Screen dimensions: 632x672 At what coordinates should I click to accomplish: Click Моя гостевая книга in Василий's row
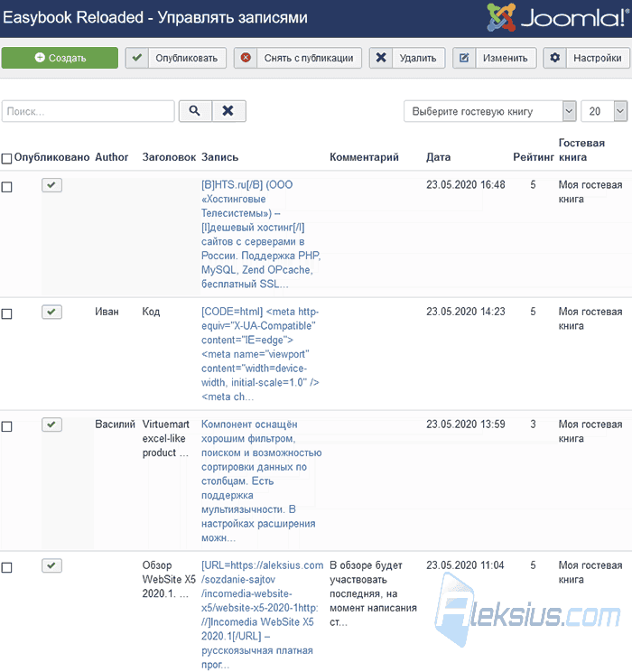[x=590, y=431]
